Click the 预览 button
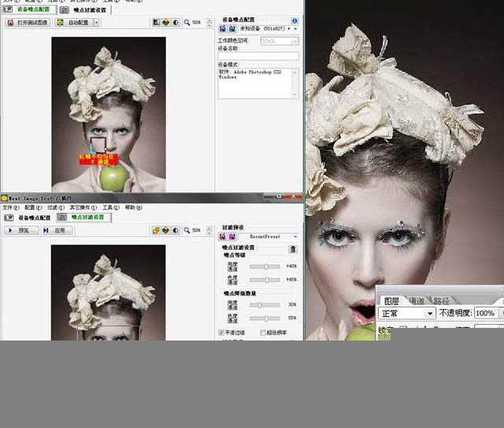The image size is (504, 428). [21, 230]
